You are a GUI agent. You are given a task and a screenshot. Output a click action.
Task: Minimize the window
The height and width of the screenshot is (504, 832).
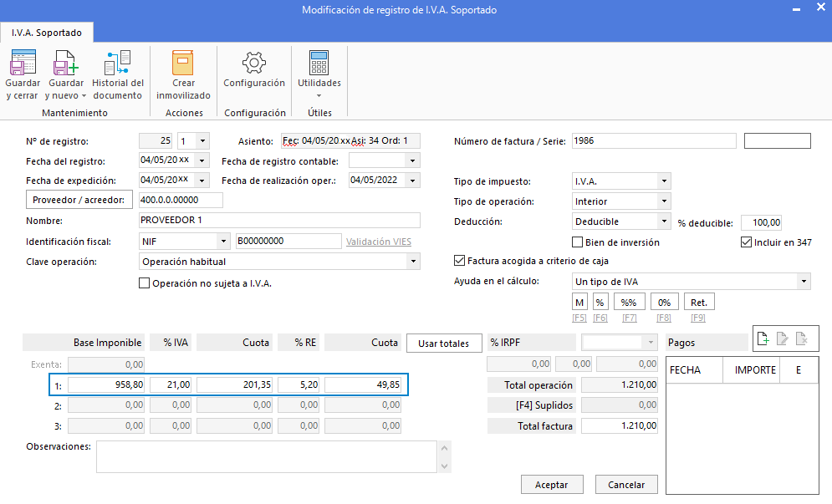point(796,9)
